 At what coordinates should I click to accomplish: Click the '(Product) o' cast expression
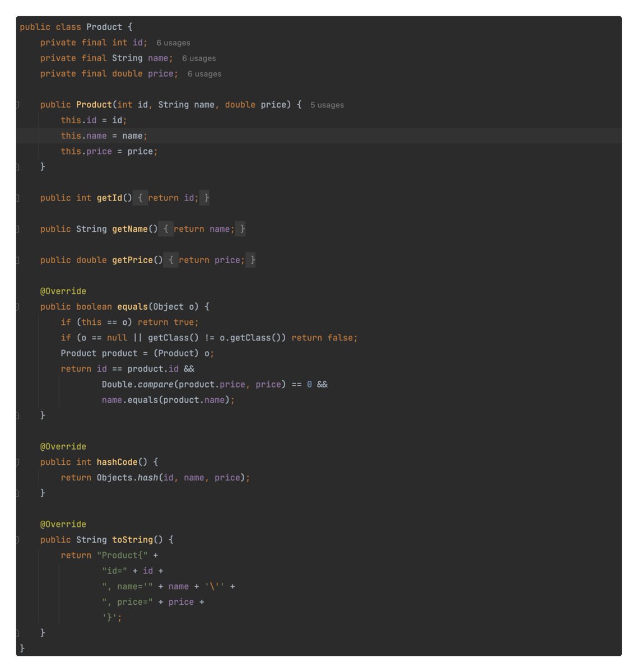tap(181, 353)
